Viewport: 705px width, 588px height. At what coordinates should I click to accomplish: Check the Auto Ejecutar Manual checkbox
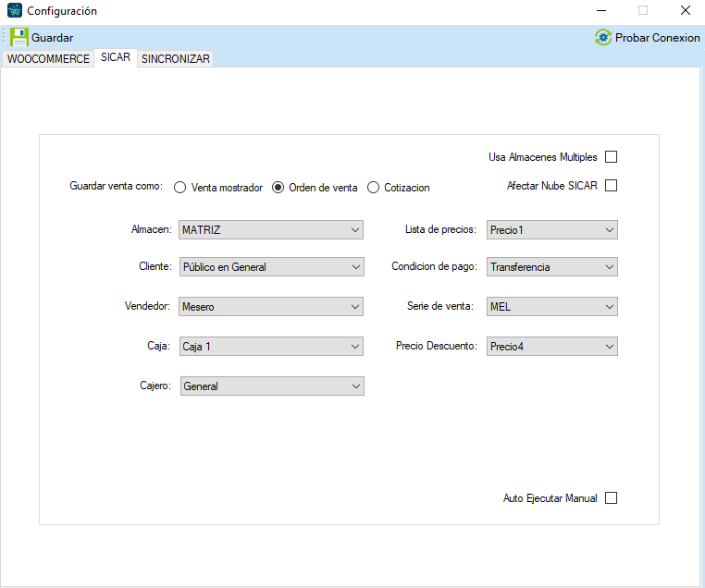[611, 498]
